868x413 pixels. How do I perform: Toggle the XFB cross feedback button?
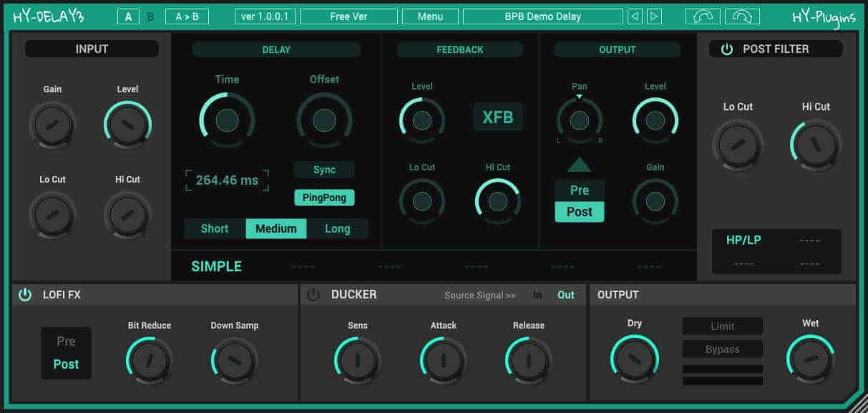[x=498, y=117]
